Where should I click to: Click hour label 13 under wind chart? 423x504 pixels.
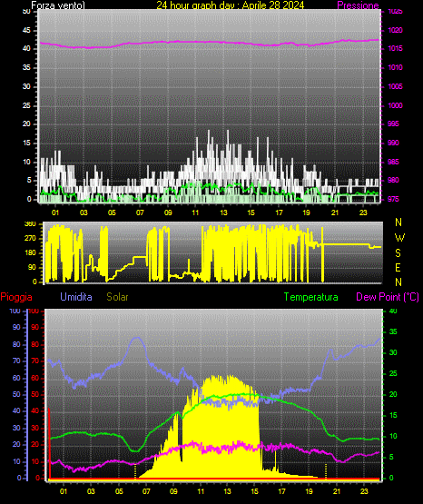pos(223,212)
